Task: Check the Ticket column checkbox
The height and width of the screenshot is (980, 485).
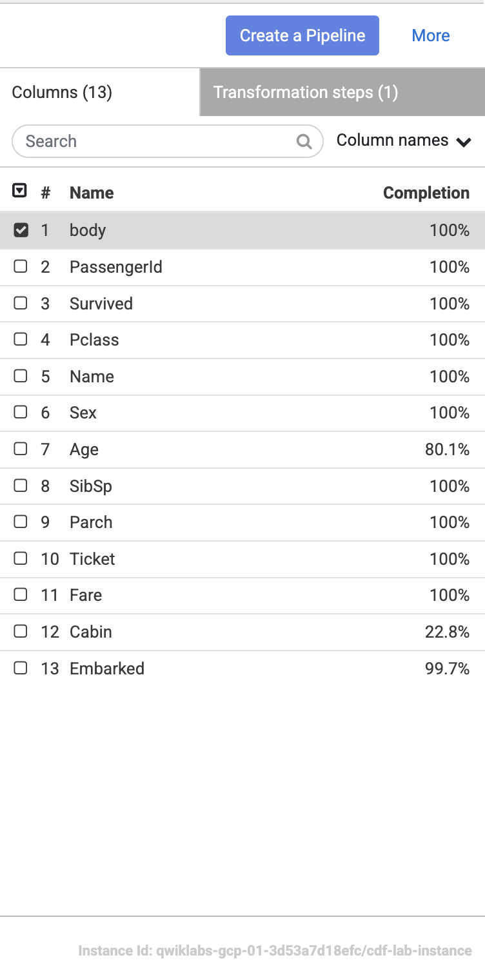Action: pos(21,558)
